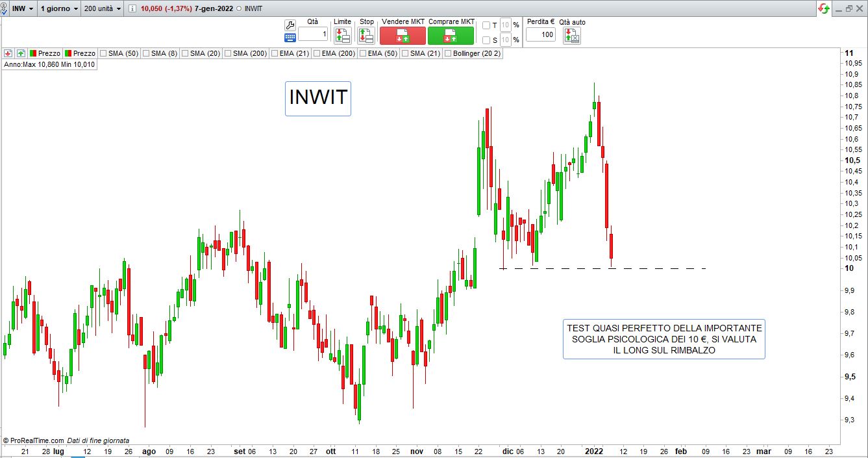Click the Qtà auto icon
Image resolution: width=868 pixels, height=458 pixels.
pos(571,35)
